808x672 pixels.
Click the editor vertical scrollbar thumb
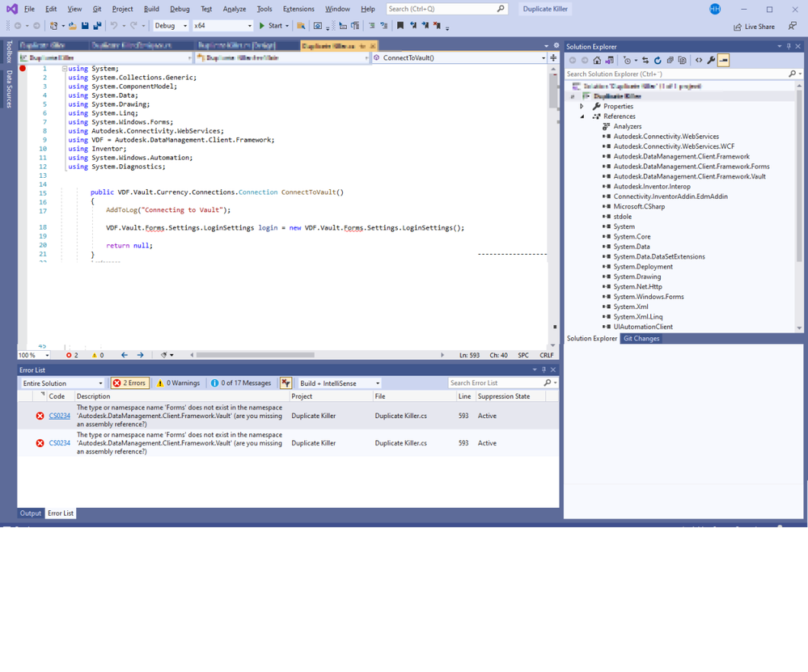(x=553, y=91)
